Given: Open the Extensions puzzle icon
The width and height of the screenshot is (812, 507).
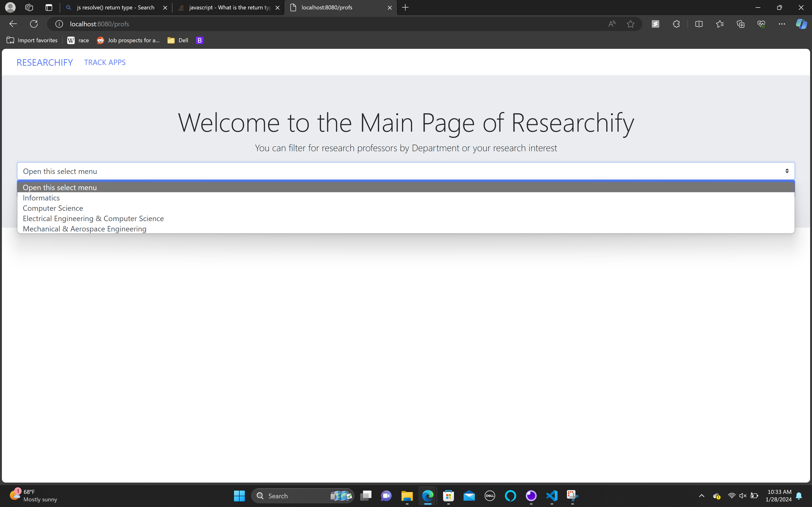Looking at the screenshot, I should pyautogui.click(x=676, y=24).
